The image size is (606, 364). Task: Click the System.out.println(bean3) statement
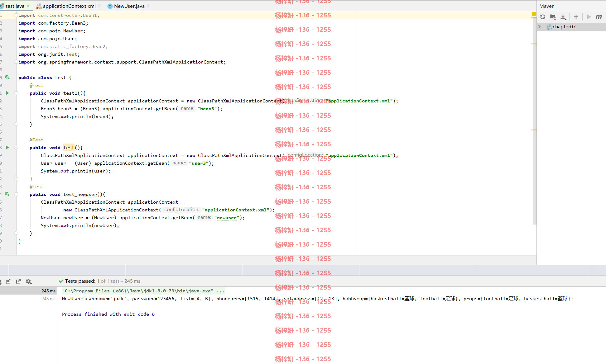(x=77, y=116)
